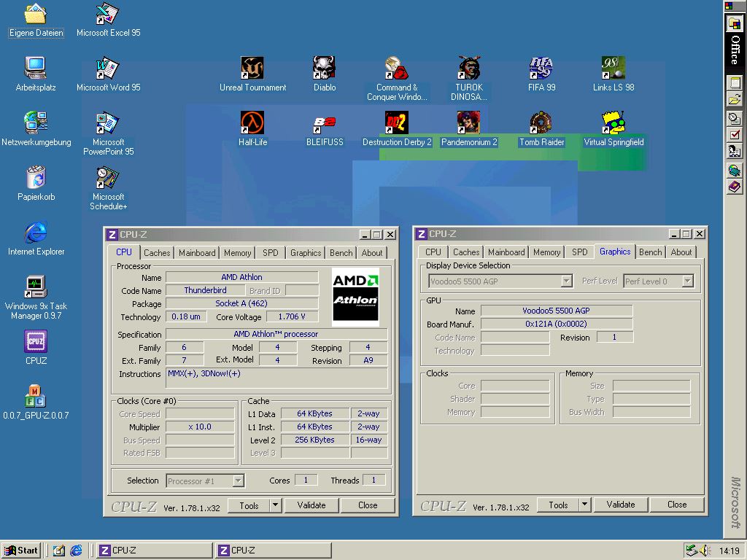Open Microsoft Excel 95 shortcut
The image size is (747, 560).
[108, 15]
